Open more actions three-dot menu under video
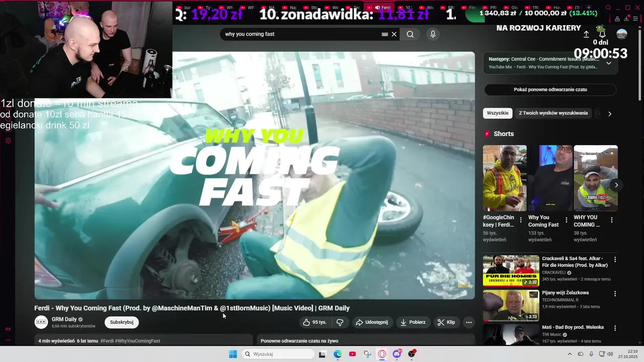The height and width of the screenshot is (362, 644). coord(469,322)
